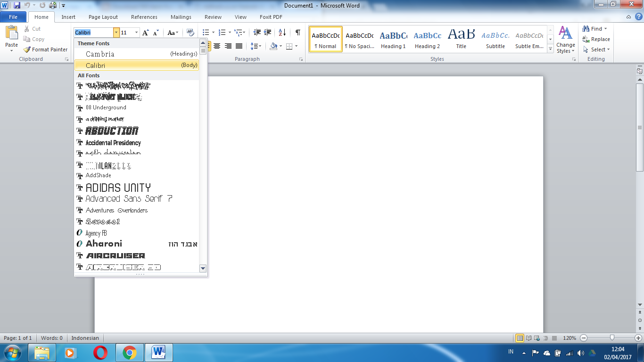Click the Grow Font icon

pos(146,33)
